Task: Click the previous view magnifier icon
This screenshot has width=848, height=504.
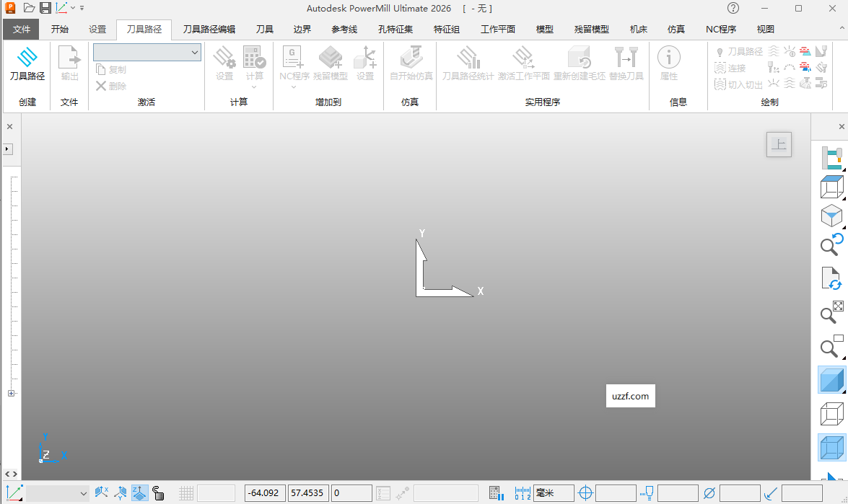Action: click(x=831, y=244)
